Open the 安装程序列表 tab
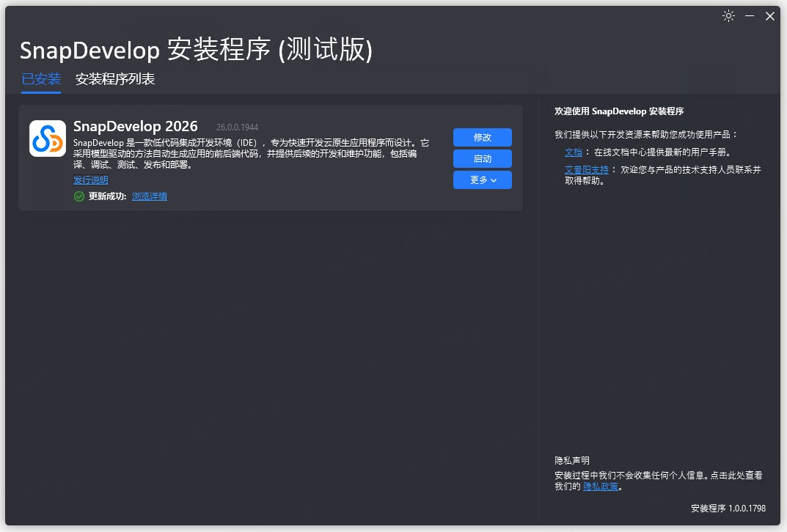Viewport: 787px width, 532px height. (x=115, y=78)
